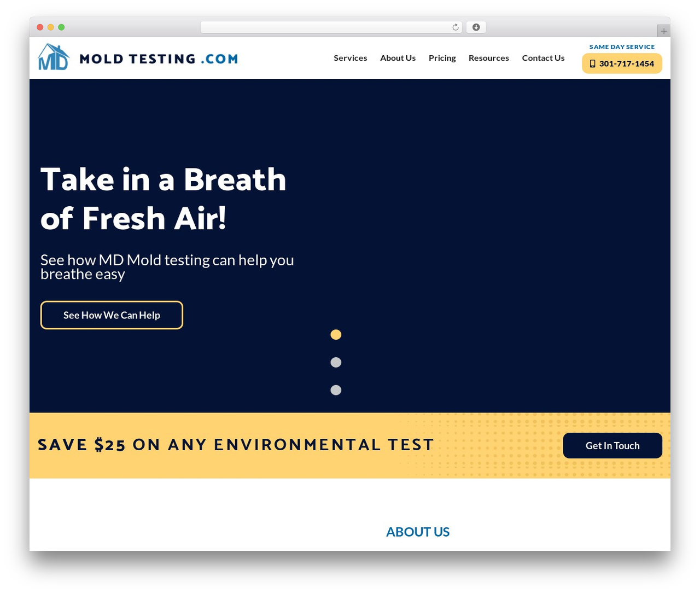Screen dimensions: 700x593
Task: Click the SAME DAY SERVICE text
Action: point(622,47)
